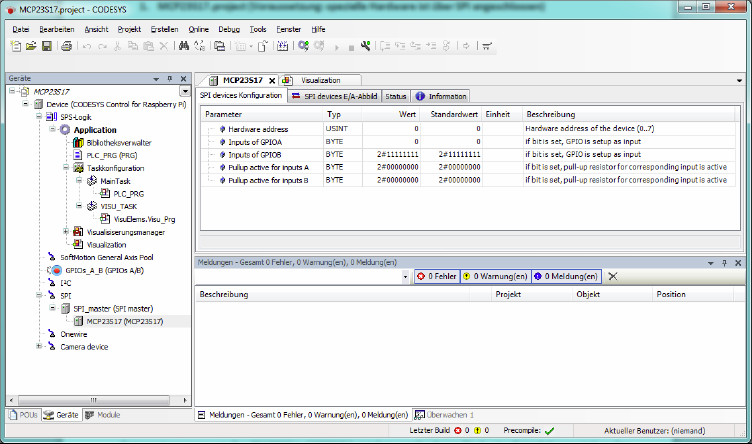Image resolution: width=752 pixels, height=444 pixels.
Task: Open the project tree dropdown beside MCP23S17
Action: (x=185, y=91)
